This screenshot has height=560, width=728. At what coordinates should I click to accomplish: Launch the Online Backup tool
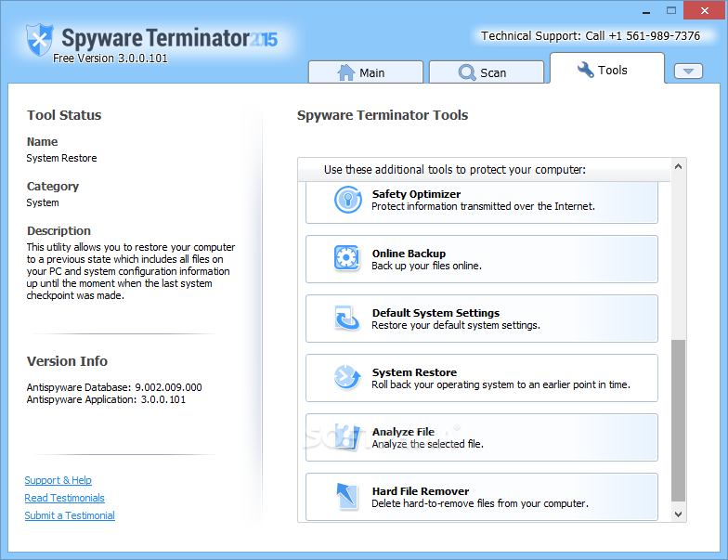(x=481, y=259)
